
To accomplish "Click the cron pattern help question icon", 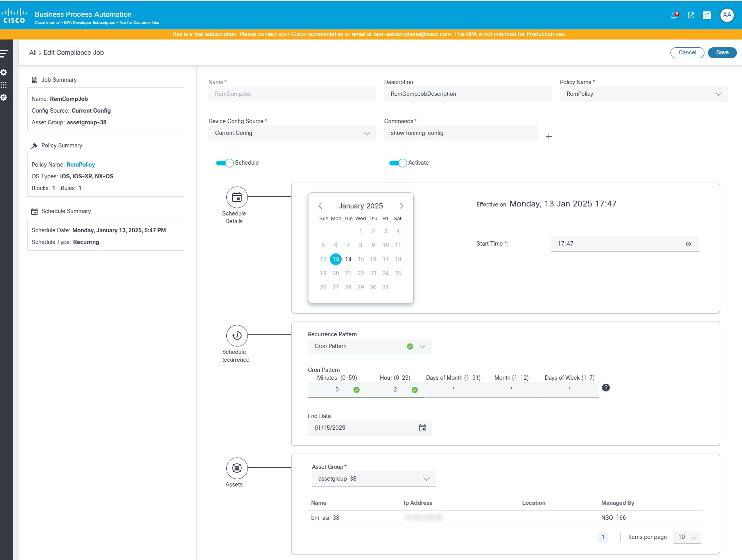I will (x=606, y=388).
